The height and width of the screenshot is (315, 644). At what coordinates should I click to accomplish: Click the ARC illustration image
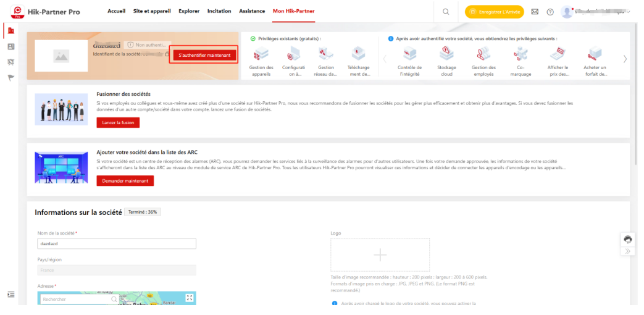pyautogui.click(x=61, y=167)
